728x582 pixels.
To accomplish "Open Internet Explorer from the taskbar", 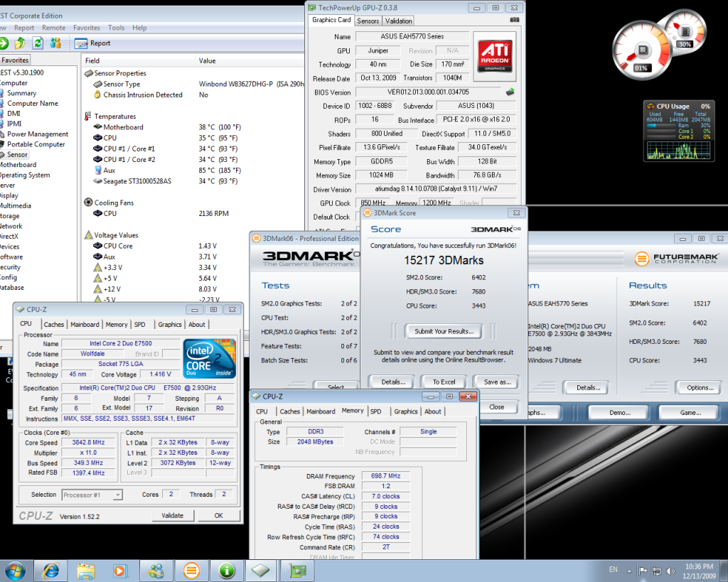I will pyautogui.click(x=51, y=570).
